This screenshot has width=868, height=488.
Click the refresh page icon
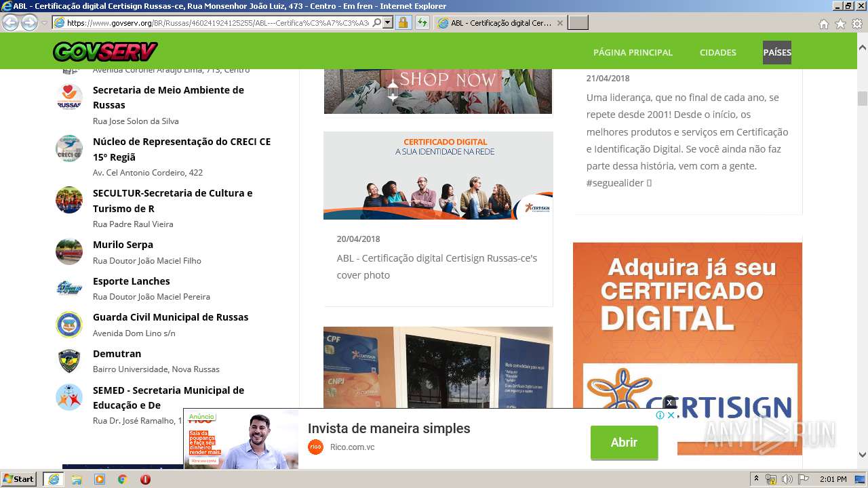[422, 22]
